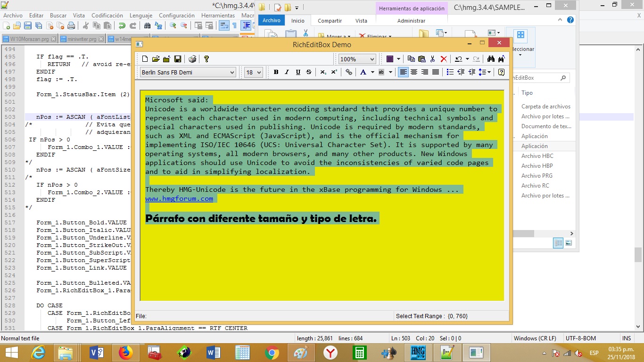Click the Open file folder icon in RichEditBox Demo

tap(156, 59)
